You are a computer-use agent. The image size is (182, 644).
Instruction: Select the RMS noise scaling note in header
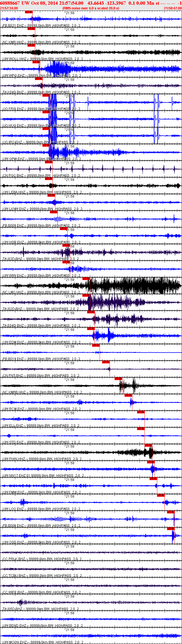click(91, 8)
